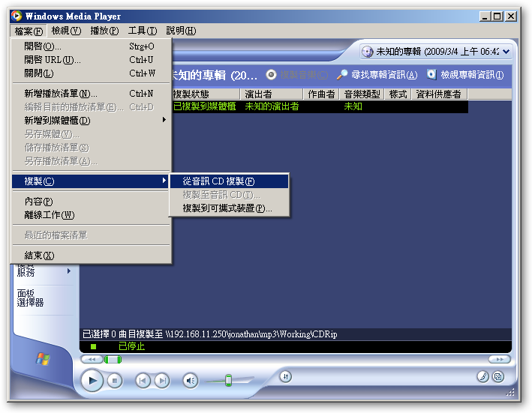Click 面板選擇器 in sidebar
The height and width of the screenshot is (413, 532).
(30, 298)
